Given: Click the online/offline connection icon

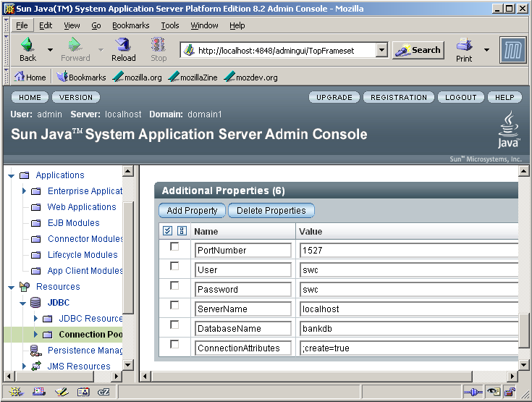Looking at the screenshot, I should (x=473, y=392).
